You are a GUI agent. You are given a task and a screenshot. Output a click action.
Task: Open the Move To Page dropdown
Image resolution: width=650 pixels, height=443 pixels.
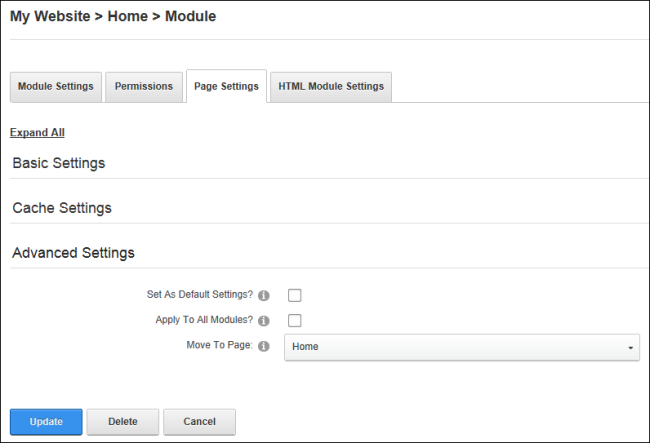[462, 347]
